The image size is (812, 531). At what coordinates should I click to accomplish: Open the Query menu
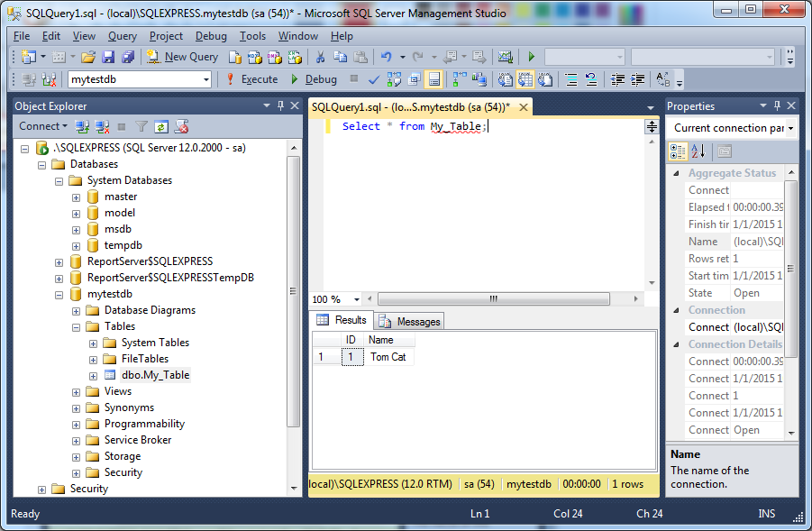click(123, 36)
